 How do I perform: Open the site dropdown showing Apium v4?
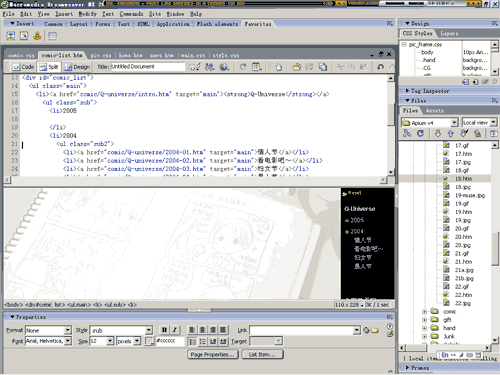(x=454, y=123)
